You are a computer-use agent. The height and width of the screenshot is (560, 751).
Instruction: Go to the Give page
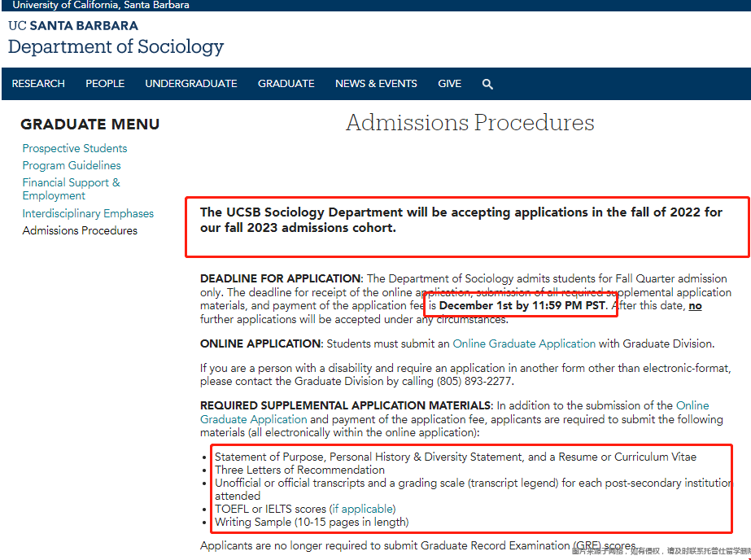point(449,84)
